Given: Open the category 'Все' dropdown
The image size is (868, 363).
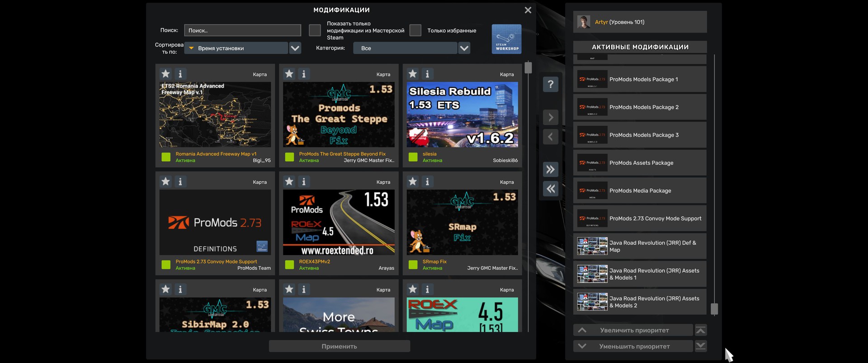Looking at the screenshot, I should pyautogui.click(x=405, y=48).
